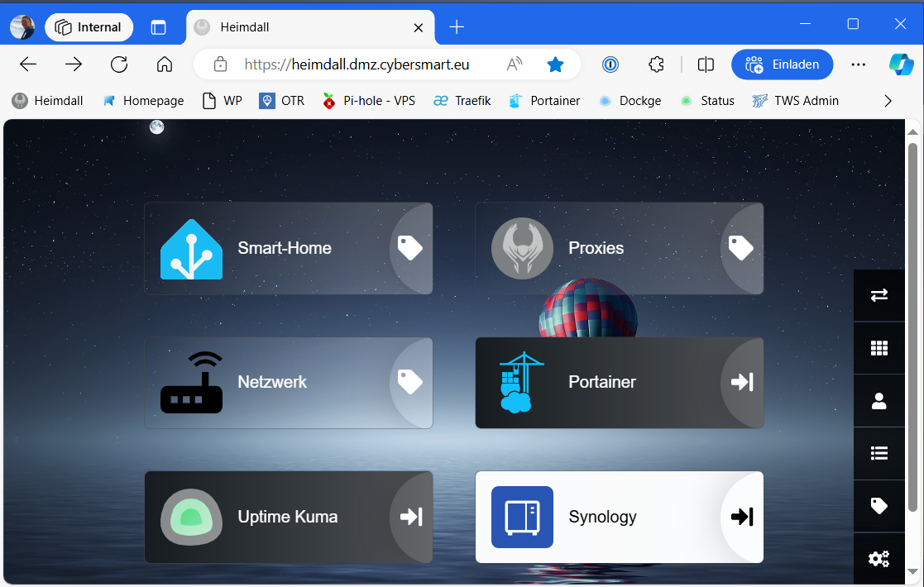The height and width of the screenshot is (587, 924).
Task: Open the browser profile picture menu
Action: (22, 26)
